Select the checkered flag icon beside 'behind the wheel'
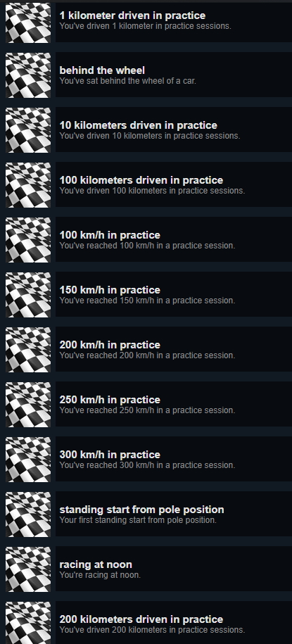 (x=28, y=75)
